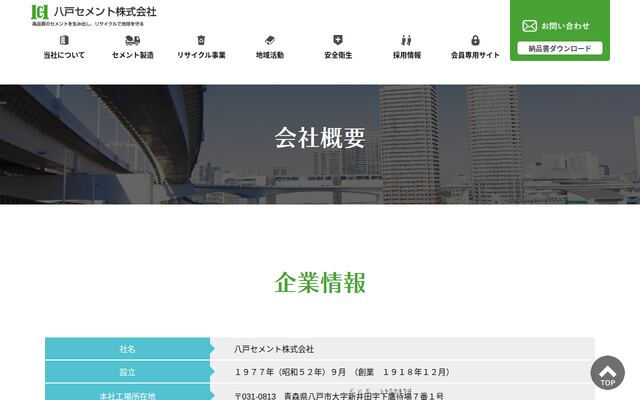Click the green company logo icon
640x400 pixels.
(x=40, y=12)
